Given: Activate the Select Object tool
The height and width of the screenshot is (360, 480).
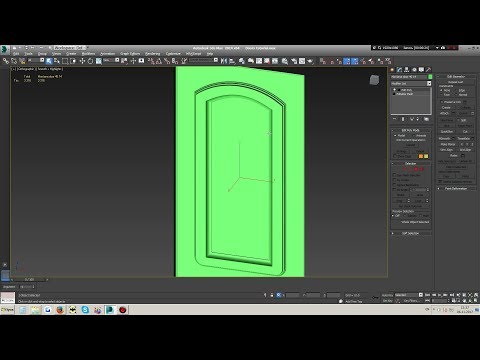Looking at the screenshot, I should click(x=49, y=61).
